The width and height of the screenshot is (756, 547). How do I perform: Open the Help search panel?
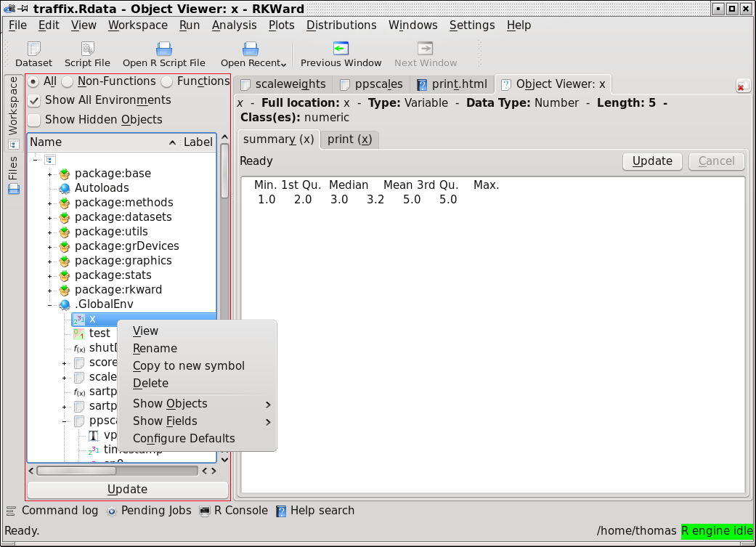point(315,511)
